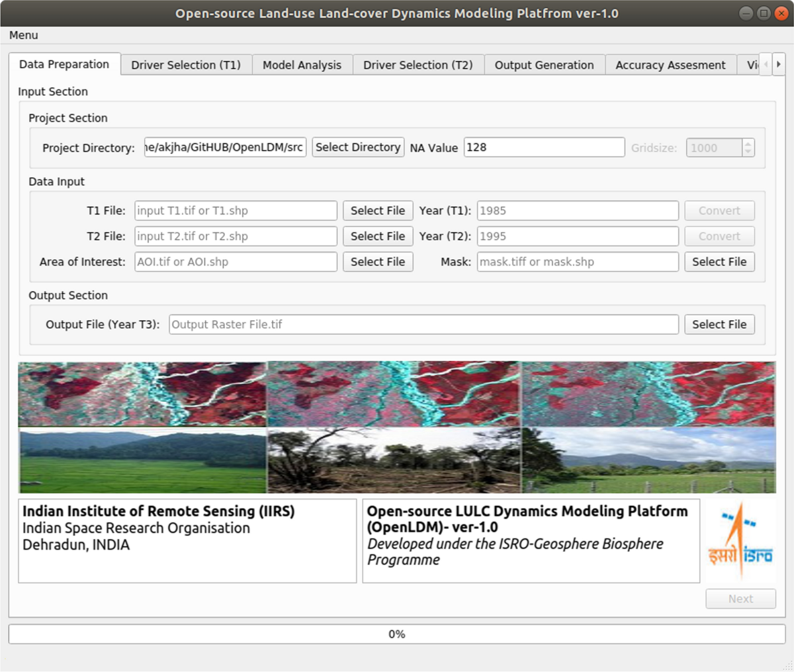The image size is (794, 672).
Task: Click the ISRO logo image
Action: coord(740,541)
